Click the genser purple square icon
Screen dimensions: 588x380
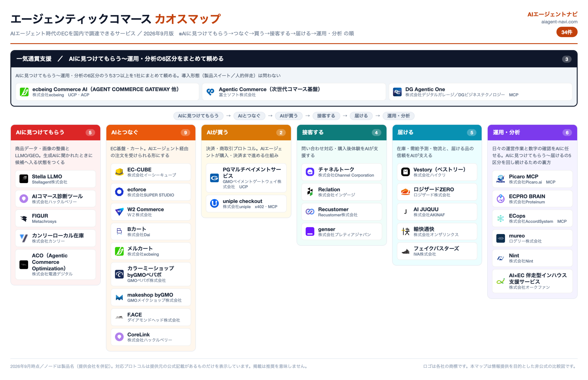pos(310,232)
